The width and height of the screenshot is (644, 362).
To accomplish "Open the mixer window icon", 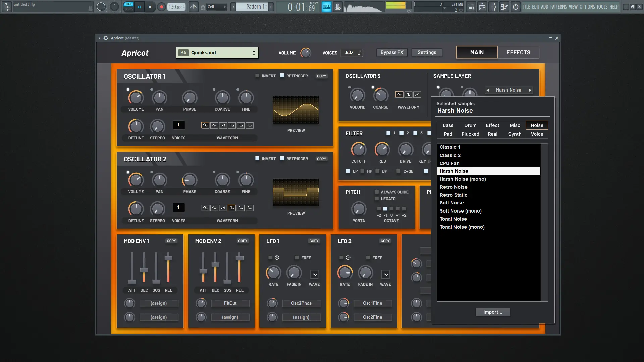I will pos(493,7).
